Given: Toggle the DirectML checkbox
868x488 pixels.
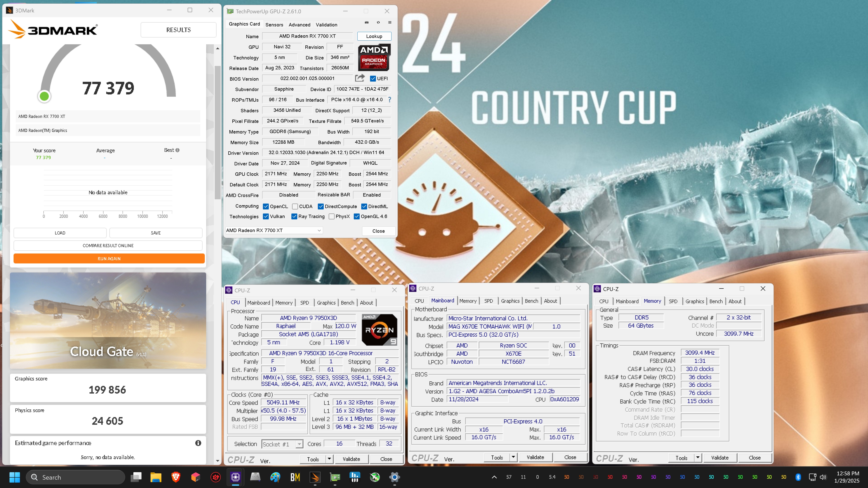Looking at the screenshot, I should tap(364, 206).
